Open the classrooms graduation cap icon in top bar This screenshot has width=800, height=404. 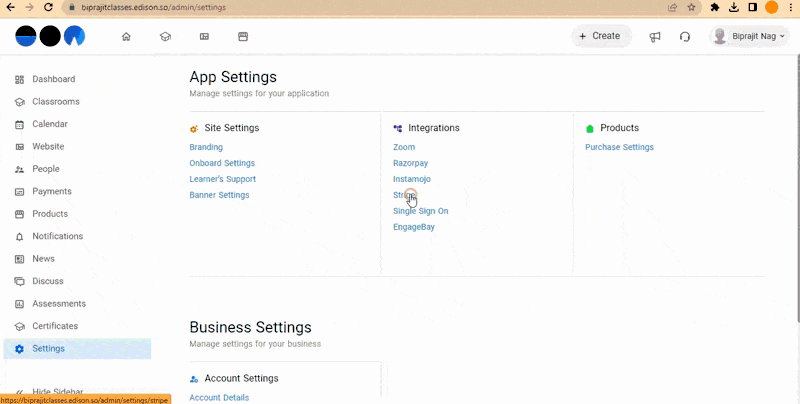(x=165, y=37)
